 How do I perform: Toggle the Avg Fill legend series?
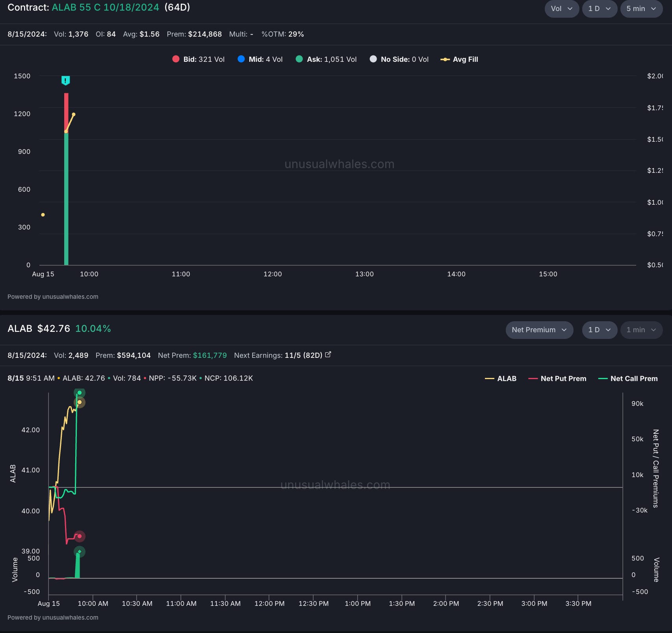pos(459,59)
